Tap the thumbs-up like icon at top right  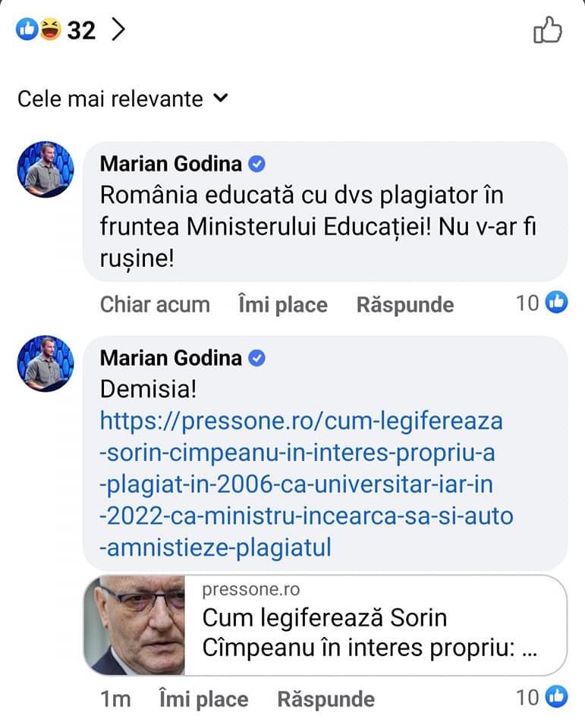(548, 31)
